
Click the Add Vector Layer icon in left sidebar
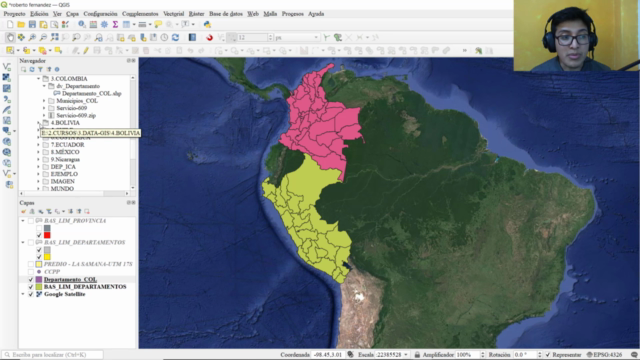point(7,67)
